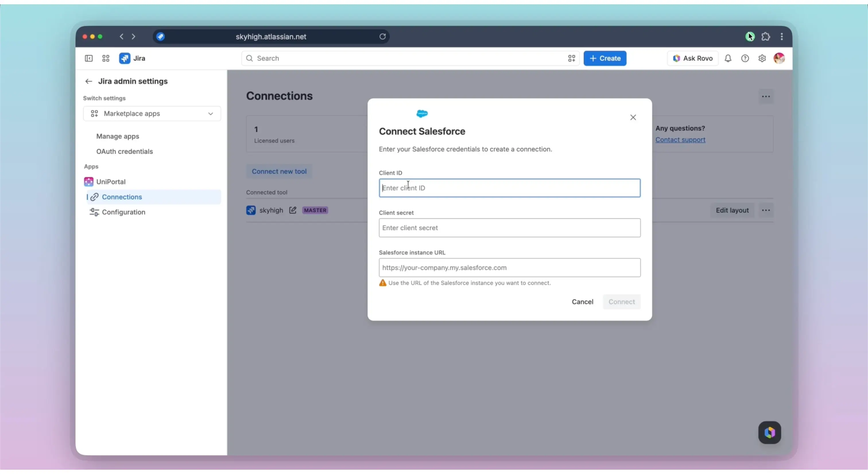
Task: Open the app switcher grid icon
Action: tap(106, 58)
